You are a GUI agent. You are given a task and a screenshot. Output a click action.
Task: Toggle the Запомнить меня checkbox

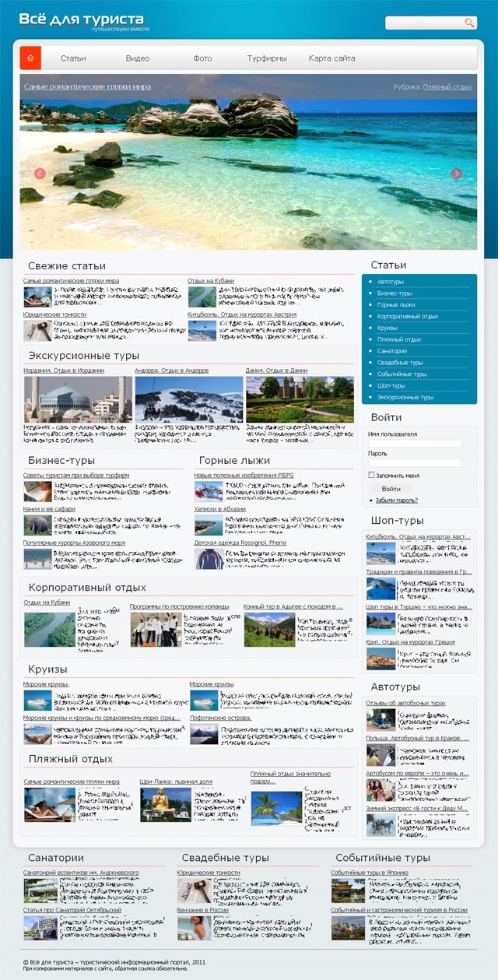click(x=371, y=475)
